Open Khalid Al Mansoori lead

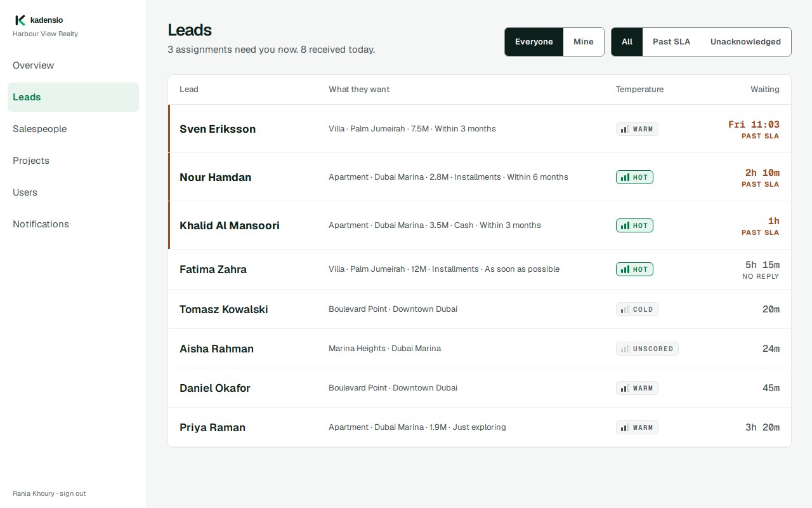tap(480, 225)
